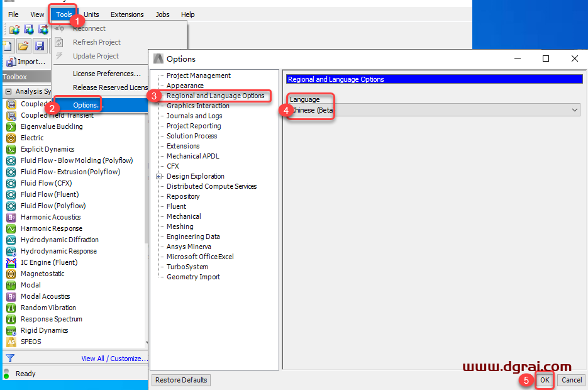Open the View All / Customize... link
Image resolution: width=588 pixels, height=390 pixels.
(x=114, y=359)
